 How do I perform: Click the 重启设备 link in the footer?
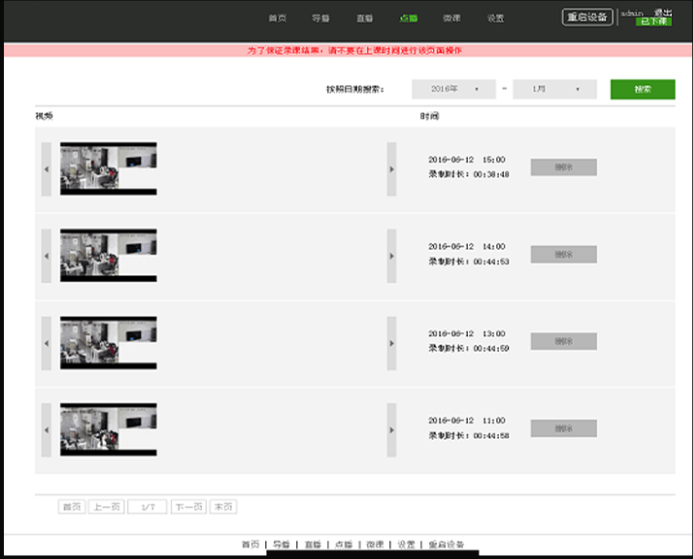(446, 544)
